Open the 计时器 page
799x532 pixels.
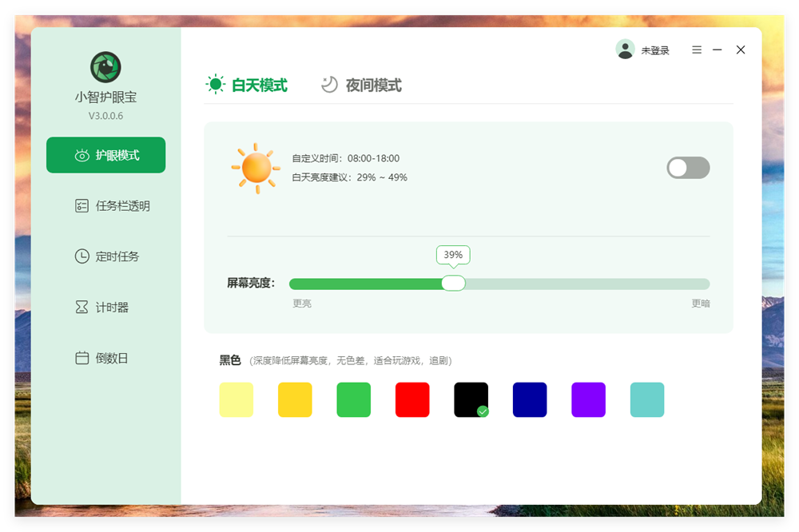(102, 308)
